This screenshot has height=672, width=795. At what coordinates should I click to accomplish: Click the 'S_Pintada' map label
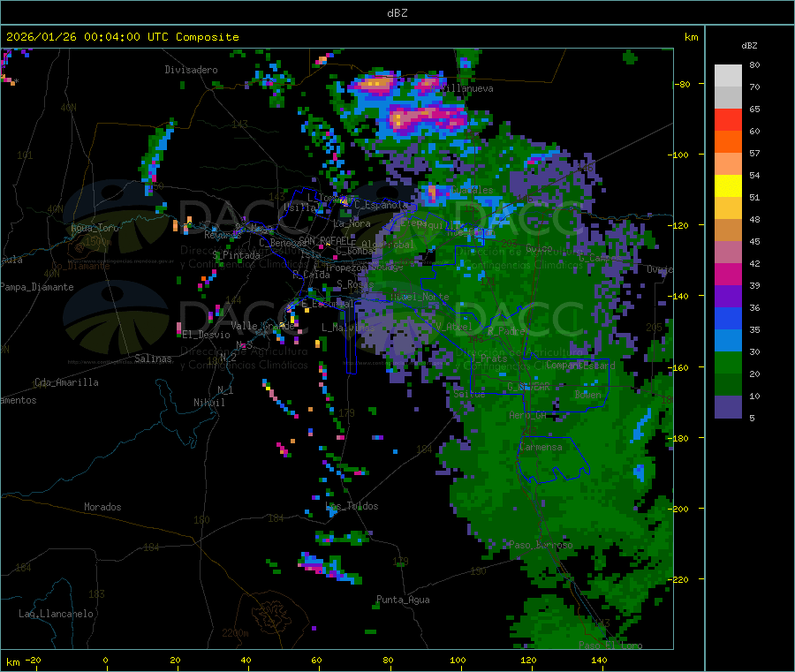(x=236, y=255)
